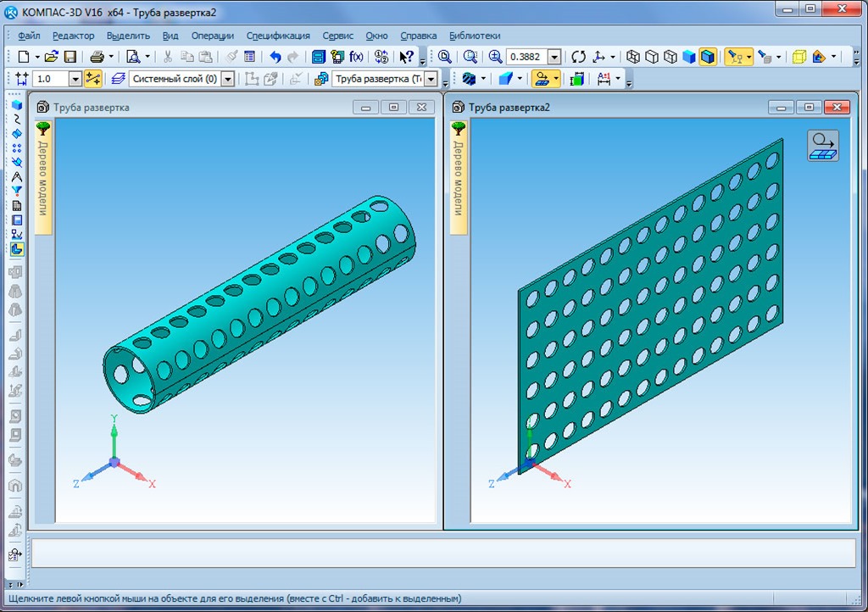
Task: Click the flat perforated sheet in the Труба развертка2 window
Action: pos(650,307)
